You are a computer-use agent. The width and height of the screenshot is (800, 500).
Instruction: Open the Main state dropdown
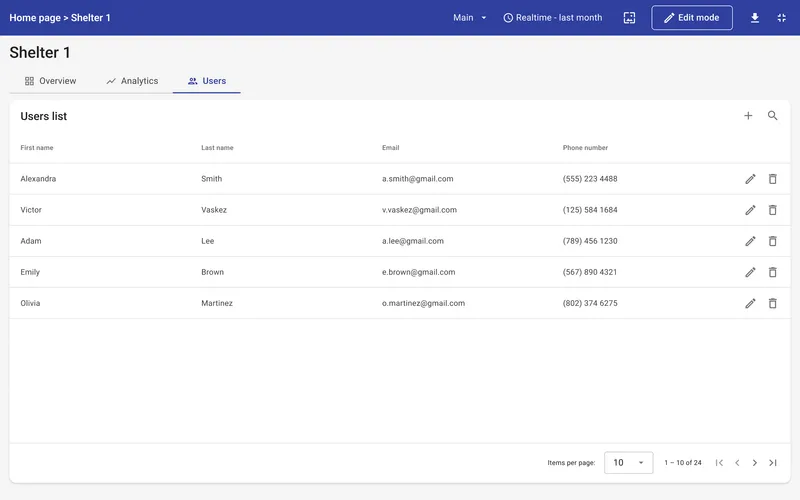tap(469, 18)
